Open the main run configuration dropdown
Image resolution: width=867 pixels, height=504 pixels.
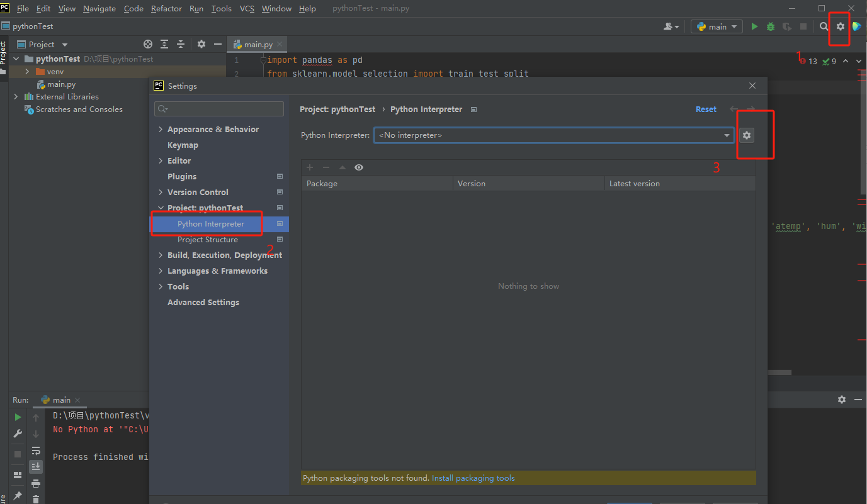click(717, 26)
